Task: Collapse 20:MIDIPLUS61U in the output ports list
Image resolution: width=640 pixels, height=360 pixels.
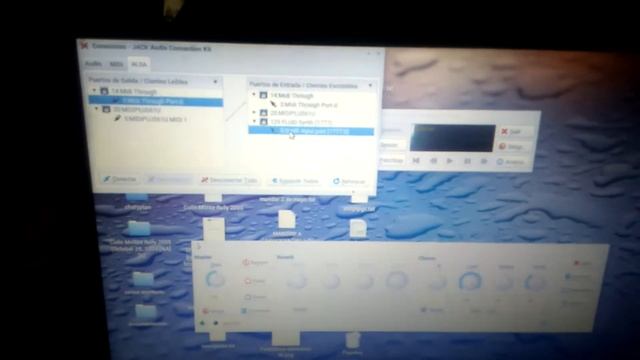Action: tap(97, 109)
